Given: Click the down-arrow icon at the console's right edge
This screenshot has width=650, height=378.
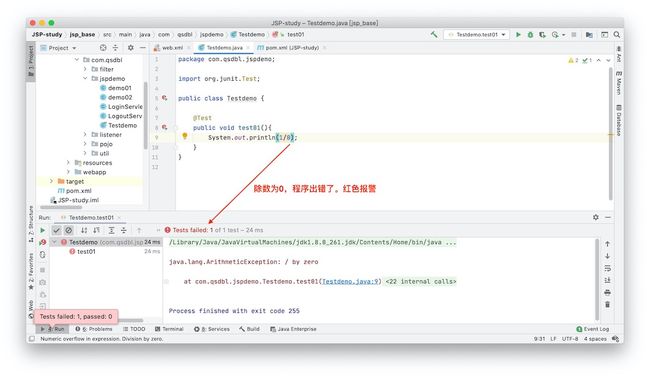Looking at the screenshot, I should point(607,256).
